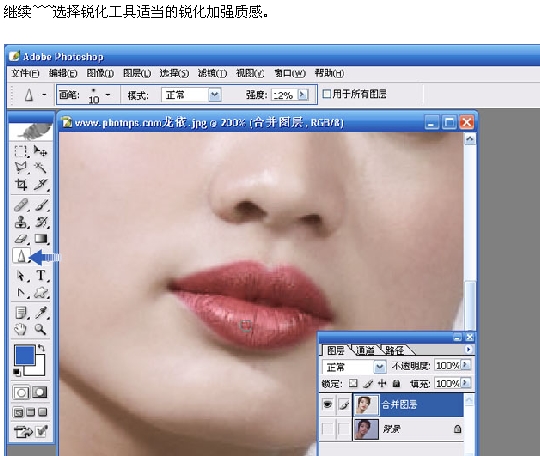
Task: Open the 画笔 brush picker dropdown
Action: point(108,94)
